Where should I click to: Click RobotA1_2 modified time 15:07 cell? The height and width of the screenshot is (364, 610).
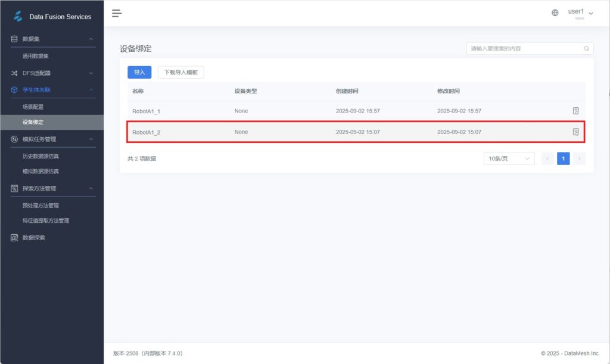point(459,132)
